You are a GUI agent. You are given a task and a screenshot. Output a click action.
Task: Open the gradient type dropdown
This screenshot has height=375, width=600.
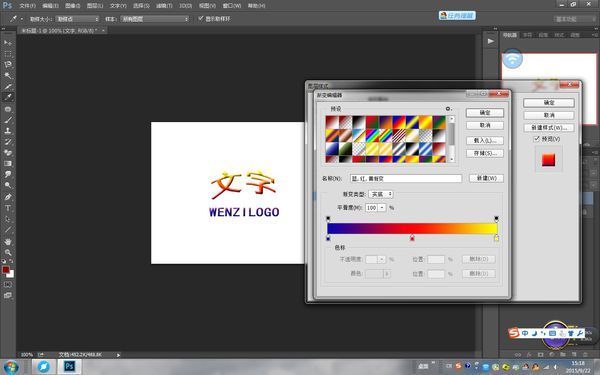[381, 194]
